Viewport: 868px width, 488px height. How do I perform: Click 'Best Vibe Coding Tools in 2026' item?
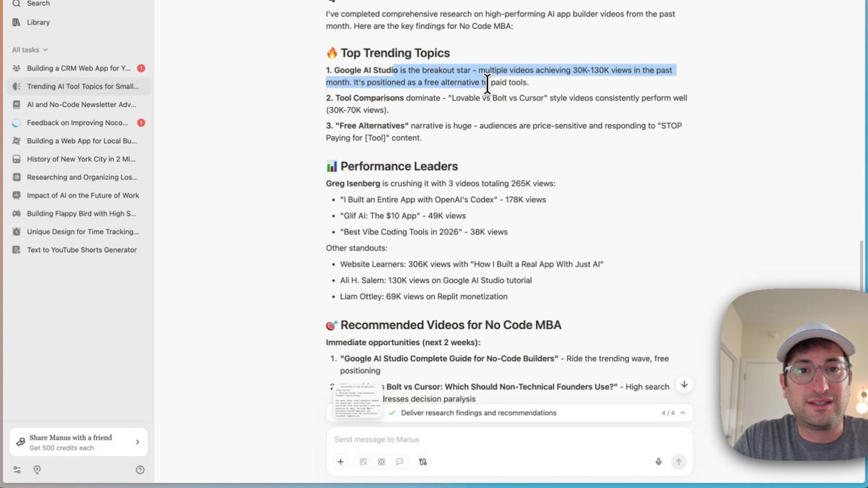[424, 232]
